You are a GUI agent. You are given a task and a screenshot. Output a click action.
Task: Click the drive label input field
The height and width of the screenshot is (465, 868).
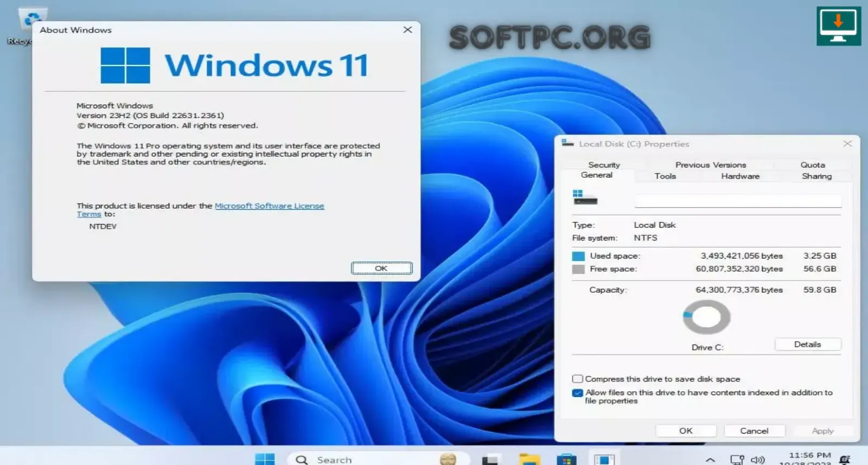pyautogui.click(x=738, y=201)
